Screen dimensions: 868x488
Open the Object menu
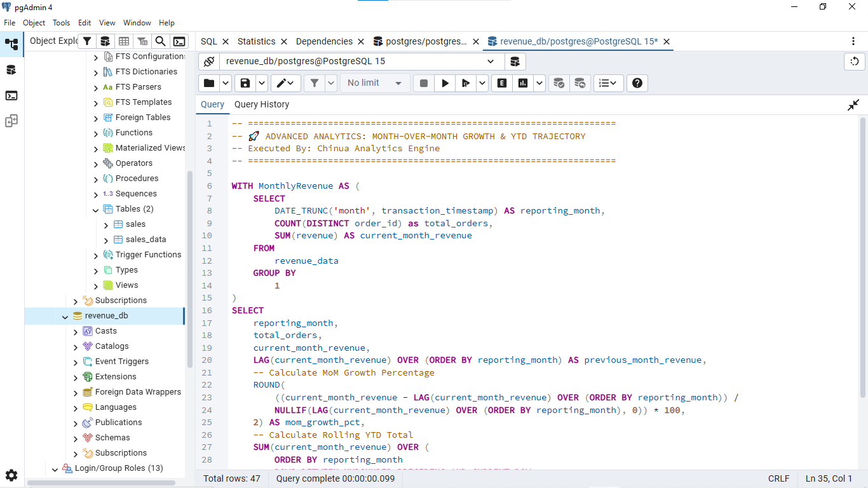click(x=34, y=22)
